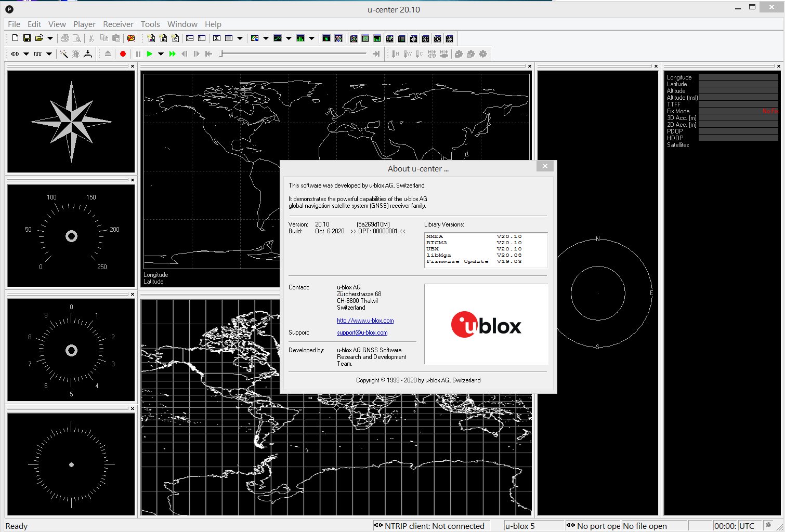Click the red Record button
This screenshot has height=532, width=785.
coord(123,54)
